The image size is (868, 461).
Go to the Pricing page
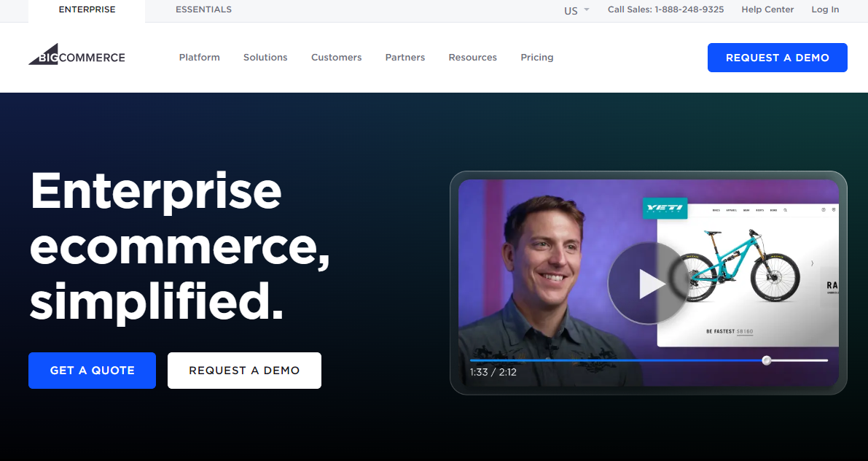[x=537, y=57]
